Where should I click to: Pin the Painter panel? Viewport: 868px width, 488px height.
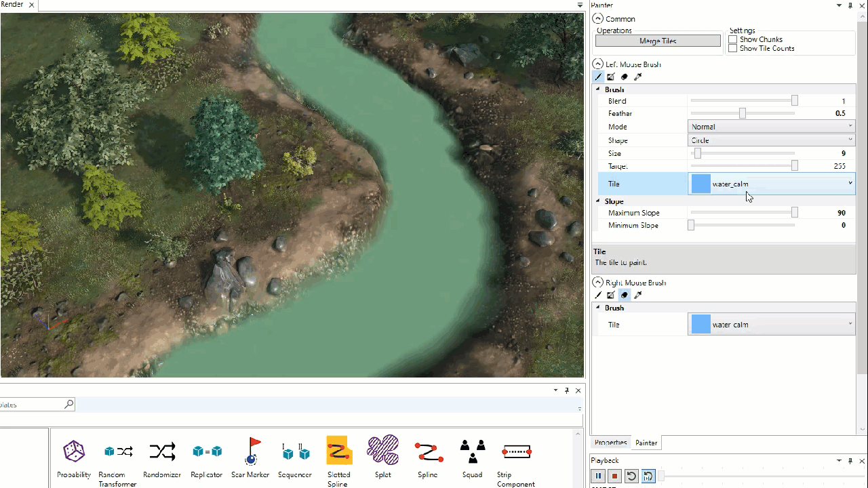pyautogui.click(x=850, y=5)
